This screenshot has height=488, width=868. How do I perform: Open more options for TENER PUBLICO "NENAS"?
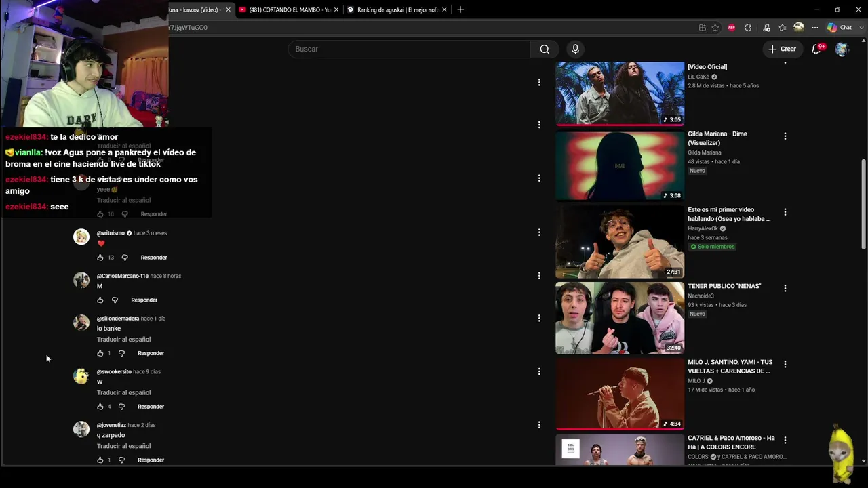785,288
